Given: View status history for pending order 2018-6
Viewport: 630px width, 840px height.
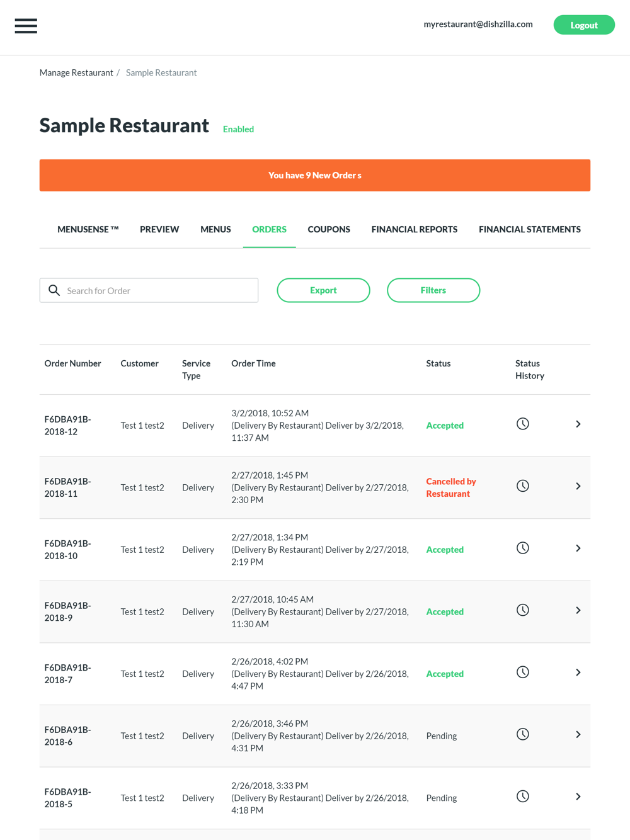Looking at the screenshot, I should [523, 734].
